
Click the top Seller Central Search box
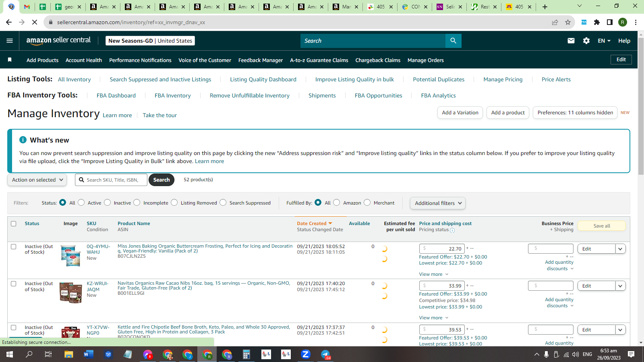(373, 41)
